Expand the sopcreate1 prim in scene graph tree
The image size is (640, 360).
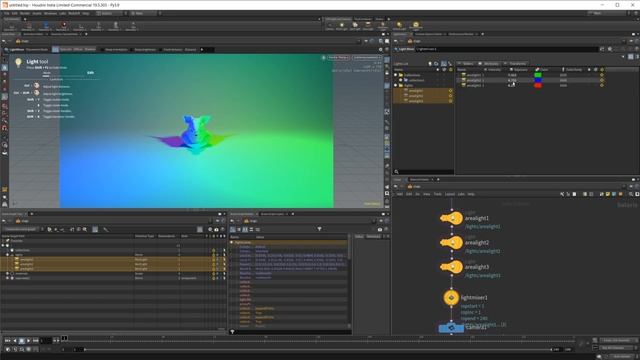coord(7,278)
